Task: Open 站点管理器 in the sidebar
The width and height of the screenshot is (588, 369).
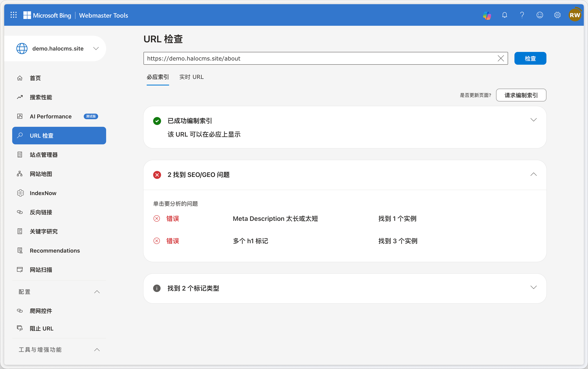Action: pyautogui.click(x=59, y=155)
